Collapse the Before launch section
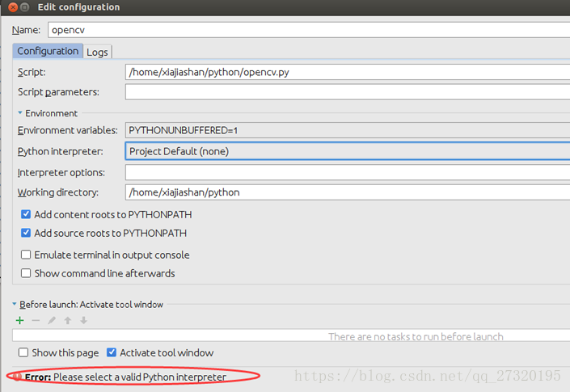This screenshot has width=570, height=392. coord(15,304)
